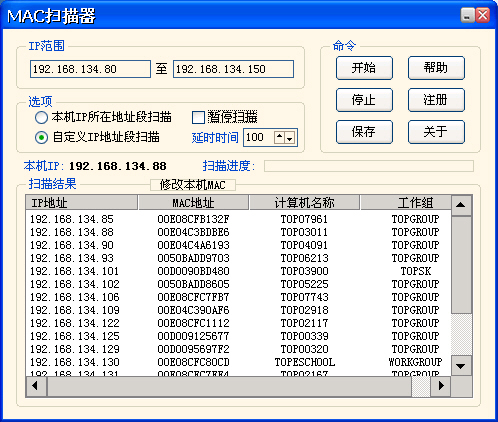Select row with IP 192.168.134.101
This screenshot has width=498, height=422.
tap(238, 271)
